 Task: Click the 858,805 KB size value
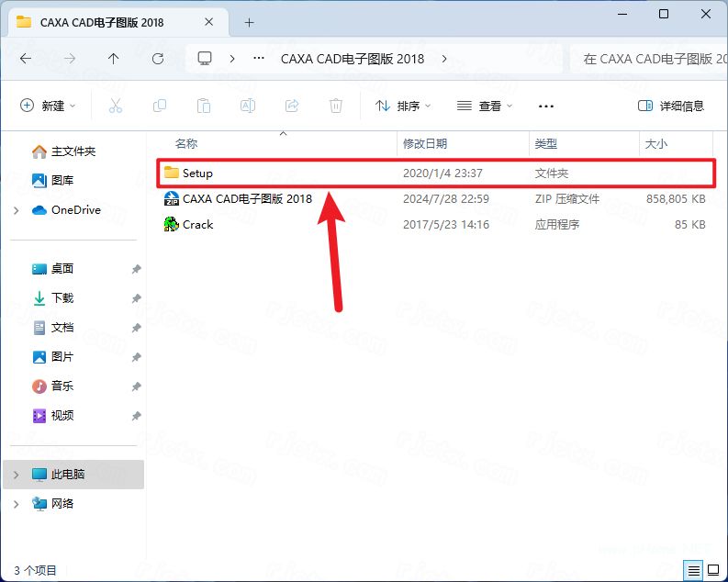[676, 198]
